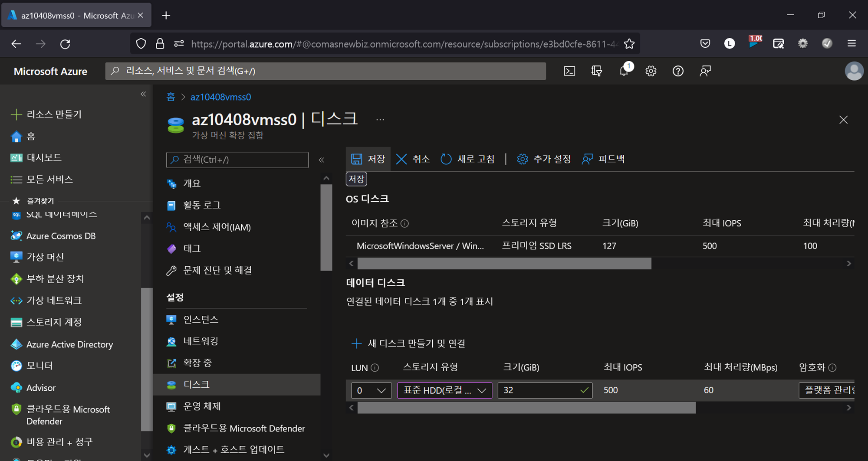Open portal settings gear in the top bar
This screenshot has width=868, height=461.
(651, 71)
